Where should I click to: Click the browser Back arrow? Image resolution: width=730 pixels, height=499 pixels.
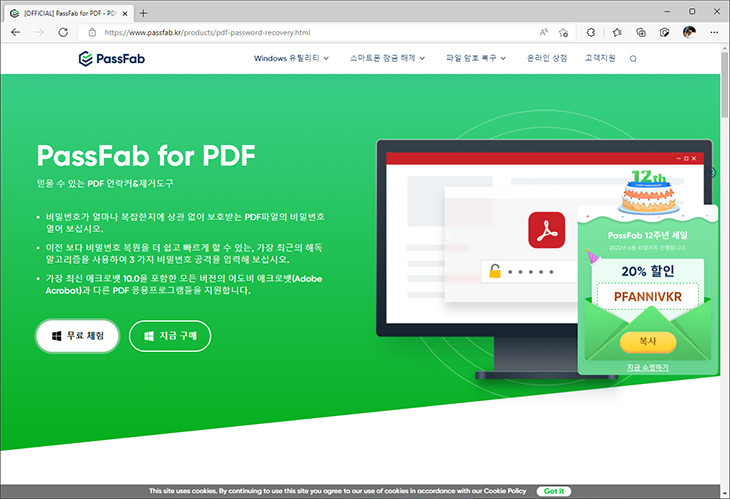(x=16, y=32)
